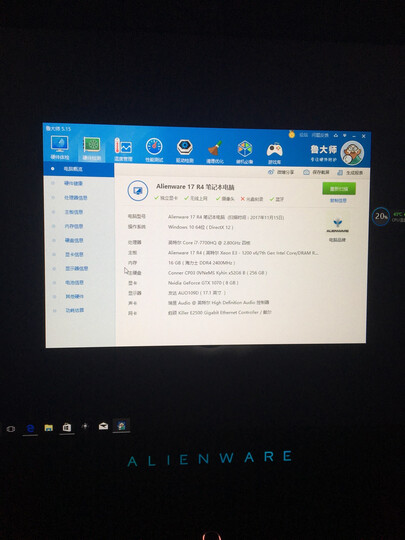Open the 性能测试 performance benchmark tab
The height and width of the screenshot is (540, 405).
[154, 150]
